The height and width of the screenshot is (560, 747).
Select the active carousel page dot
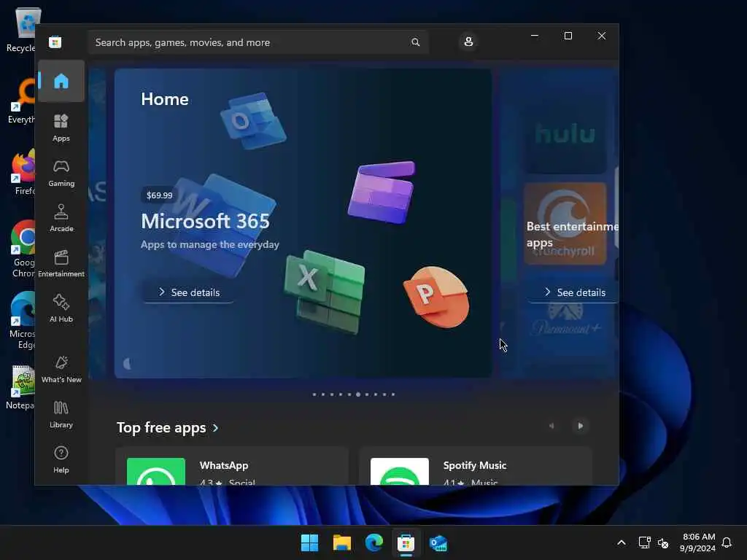point(358,394)
